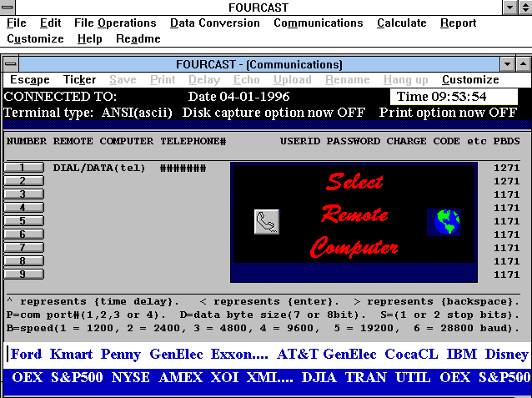532x398 pixels.
Task: Open the Communications menu
Action: click(319, 23)
